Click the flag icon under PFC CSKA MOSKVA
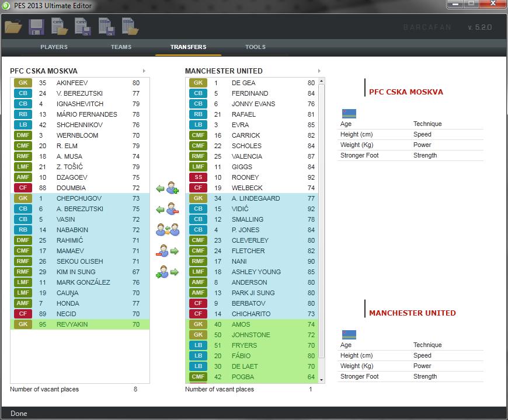The width and height of the screenshot is (508, 420). coord(349,114)
